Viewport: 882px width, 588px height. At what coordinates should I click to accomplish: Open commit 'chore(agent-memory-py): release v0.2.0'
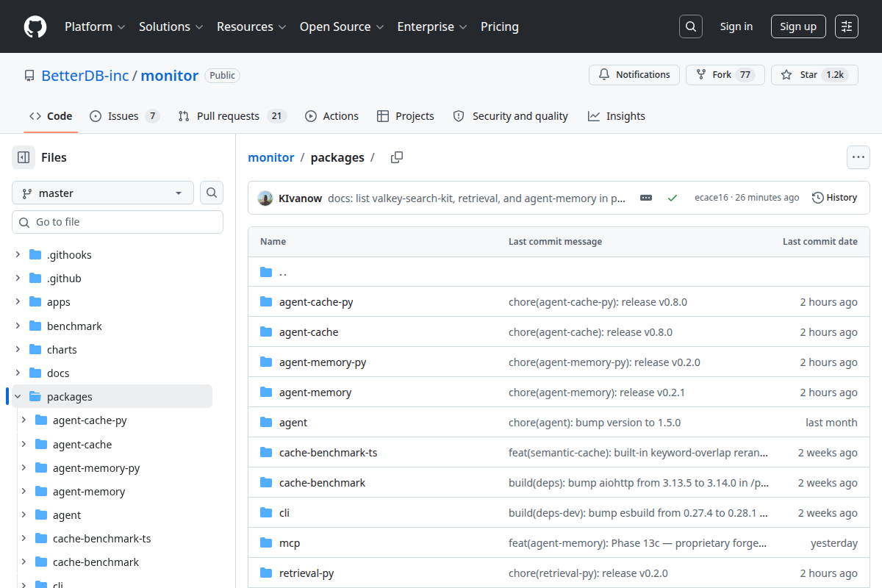tap(604, 362)
